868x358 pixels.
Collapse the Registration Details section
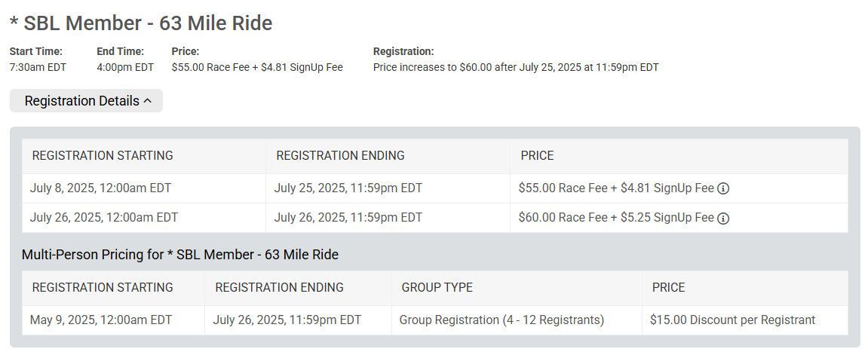click(x=86, y=101)
